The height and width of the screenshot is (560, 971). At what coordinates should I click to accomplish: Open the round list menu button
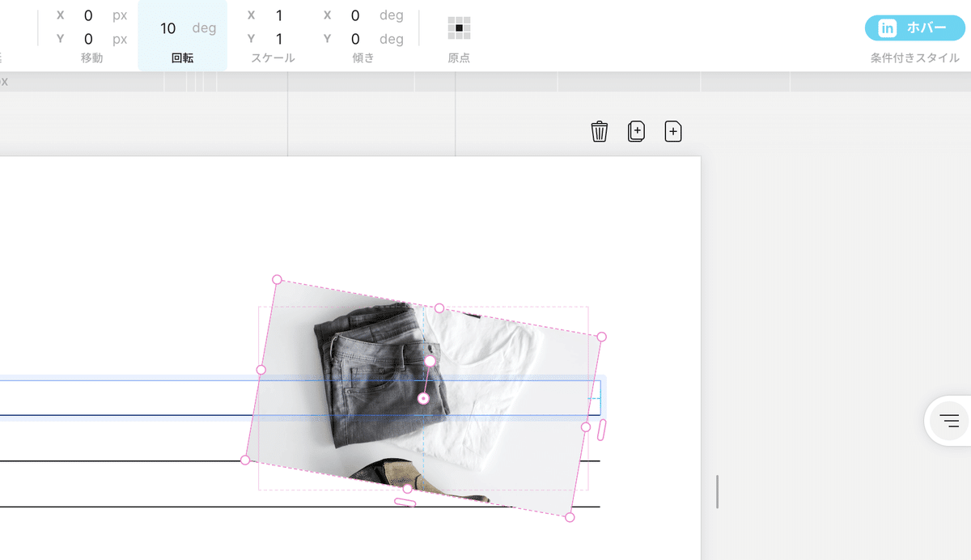(949, 421)
